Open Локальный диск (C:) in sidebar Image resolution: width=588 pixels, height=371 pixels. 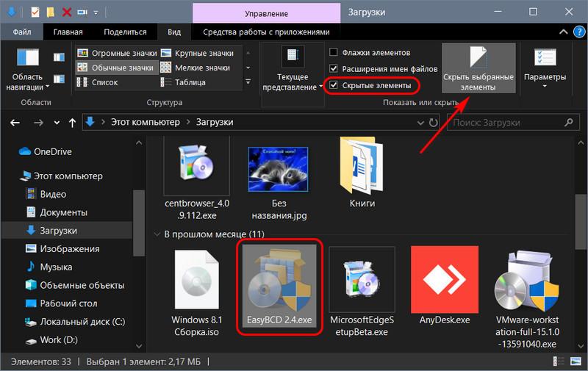coord(75,322)
